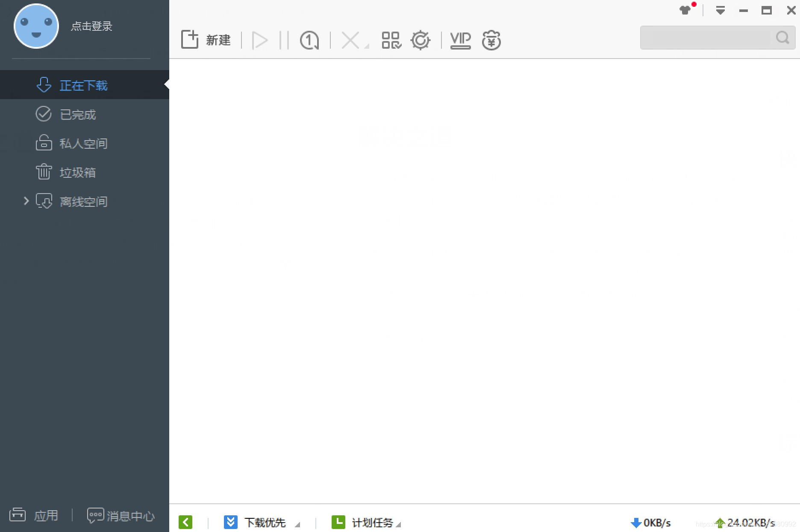Click the money bag yen icon
The width and height of the screenshot is (800, 532).
(491, 41)
